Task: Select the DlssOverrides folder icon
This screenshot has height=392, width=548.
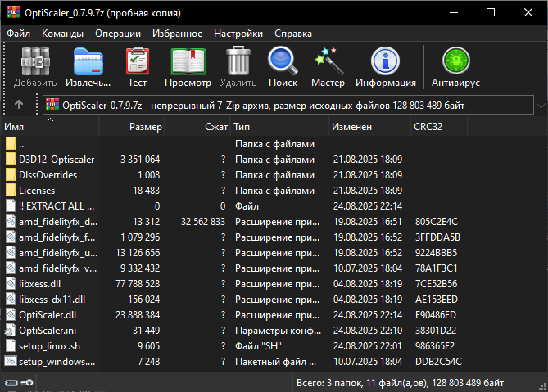Action: (11, 174)
